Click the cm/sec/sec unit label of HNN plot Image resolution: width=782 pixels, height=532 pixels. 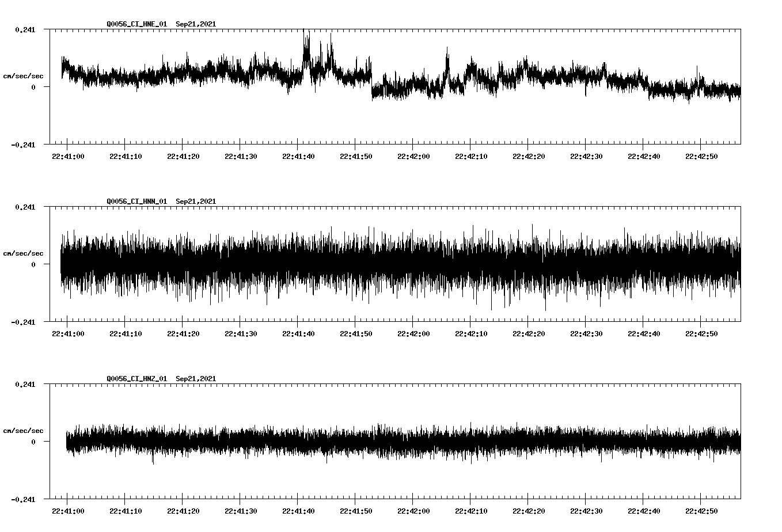point(23,253)
